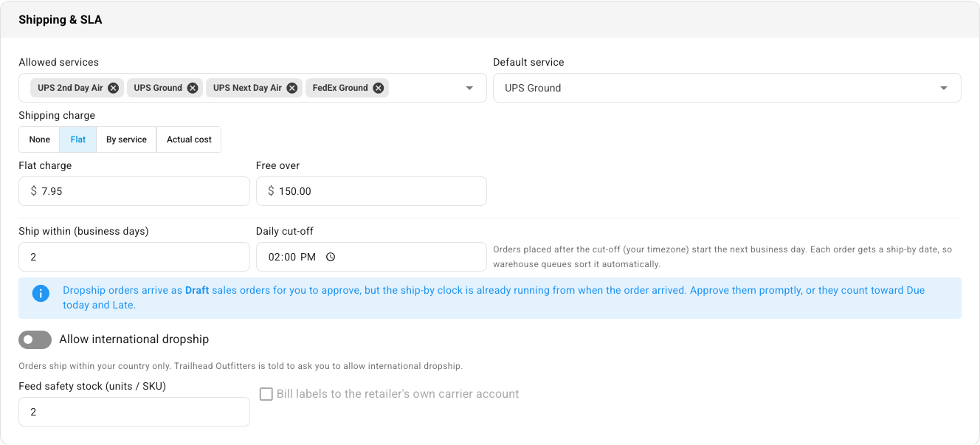Open the clock picker in Daily cut-off
This screenshot has width=980, height=445.
[x=331, y=257]
